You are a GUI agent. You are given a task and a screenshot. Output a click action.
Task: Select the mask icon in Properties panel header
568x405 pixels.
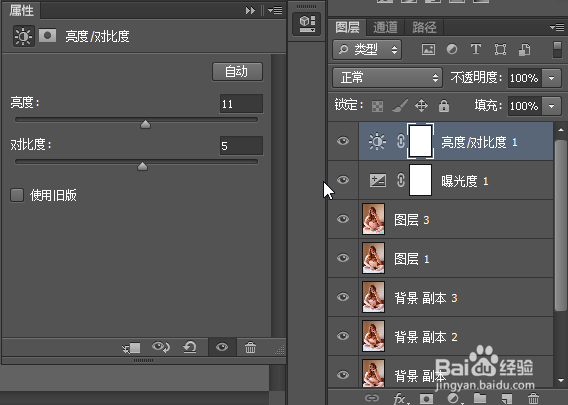47,36
